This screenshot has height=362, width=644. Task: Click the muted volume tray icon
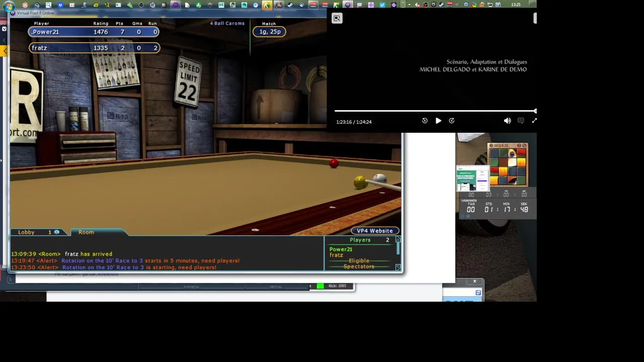point(418,5)
